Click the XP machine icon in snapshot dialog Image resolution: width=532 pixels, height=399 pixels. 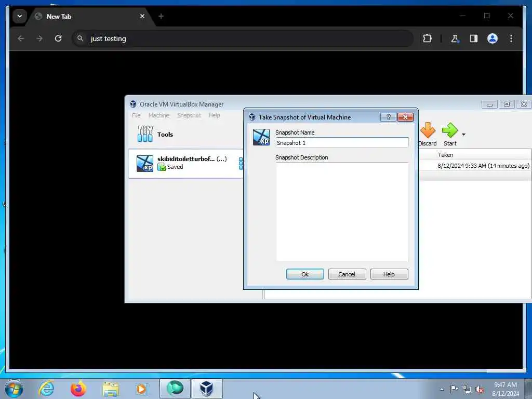coord(261,137)
